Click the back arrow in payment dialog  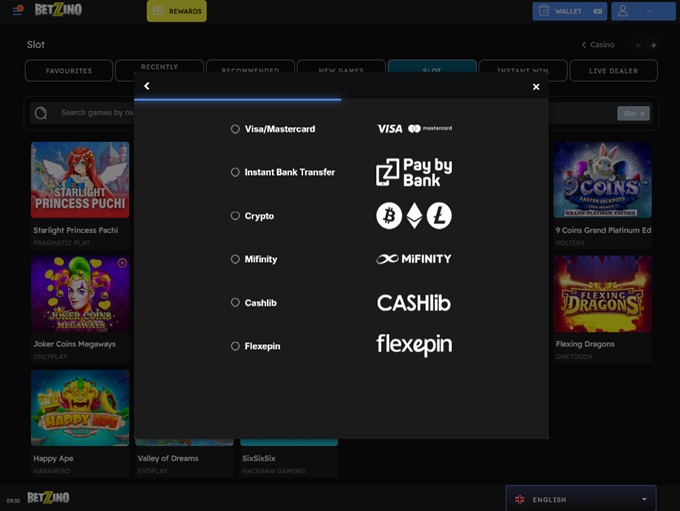pyautogui.click(x=147, y=86)
